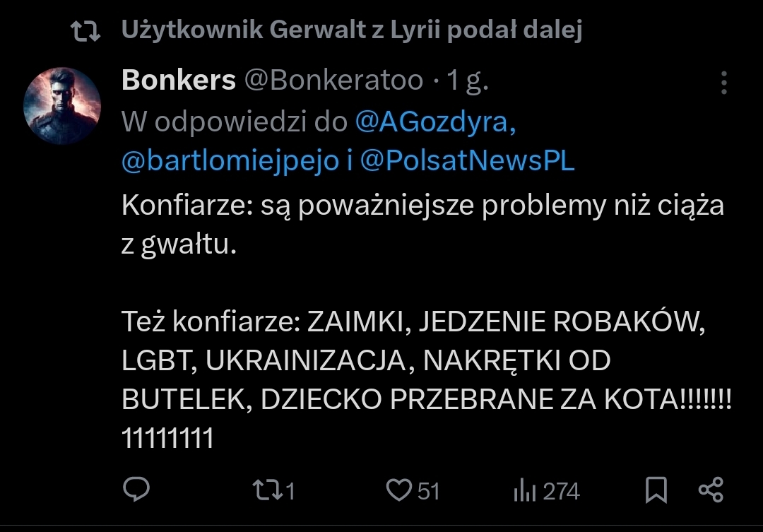
Task: Click the 274 views count
Action: click(x=562, y=490)
